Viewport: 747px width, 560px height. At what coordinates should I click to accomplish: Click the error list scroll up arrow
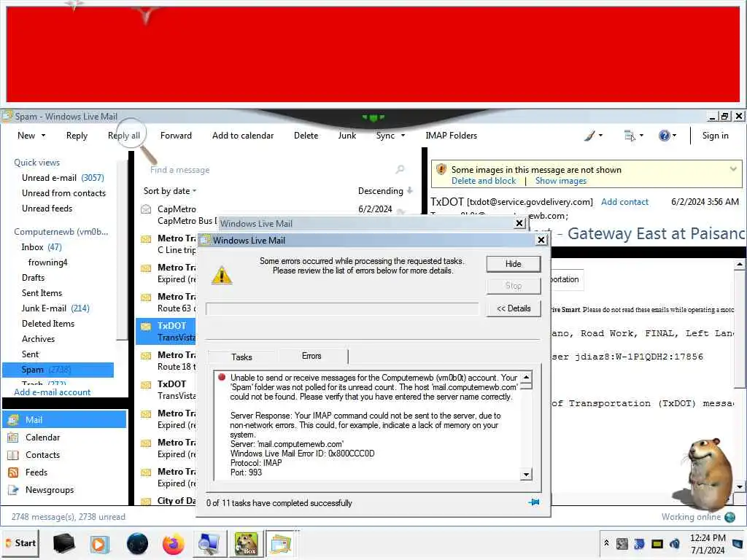coord(526,377)
